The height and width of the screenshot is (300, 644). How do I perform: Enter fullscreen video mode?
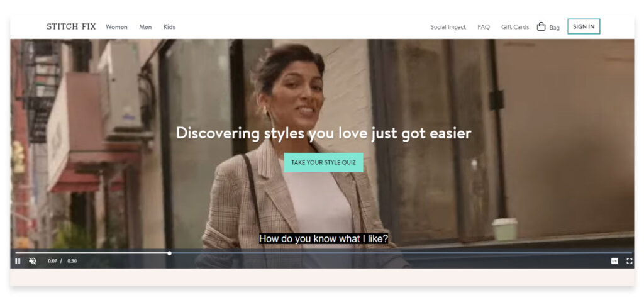click(x=629, y=261)
